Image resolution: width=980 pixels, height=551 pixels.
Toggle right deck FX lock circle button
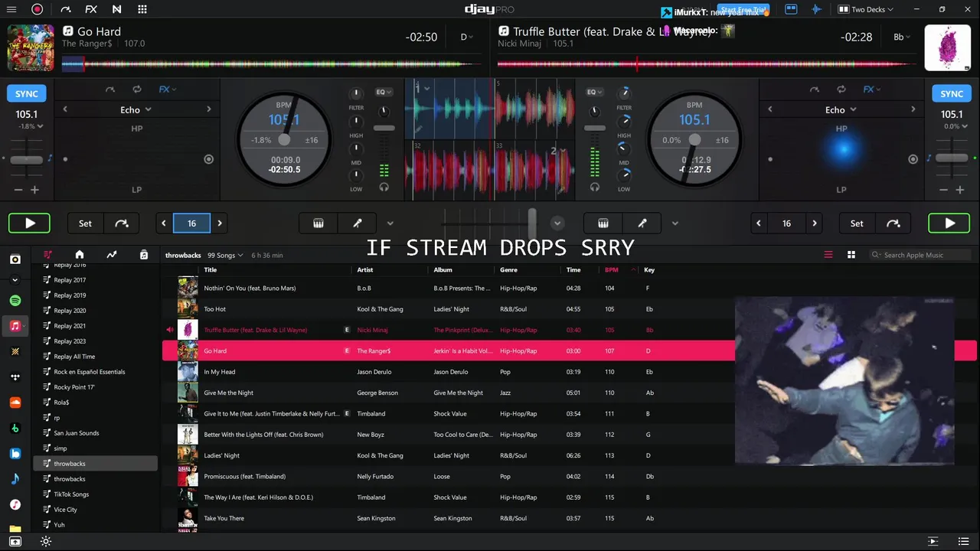click(913, 159)
